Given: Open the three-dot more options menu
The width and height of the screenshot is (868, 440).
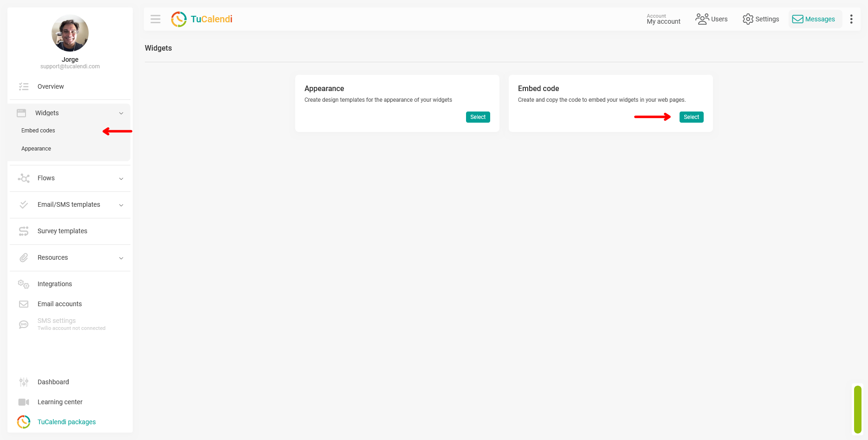Looking at the screenshot, I should 851,19.
